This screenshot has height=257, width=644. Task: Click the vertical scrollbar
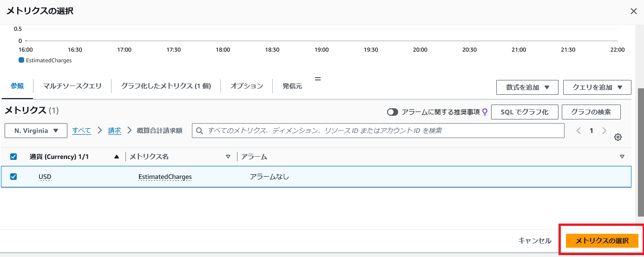tap(641, 152)
